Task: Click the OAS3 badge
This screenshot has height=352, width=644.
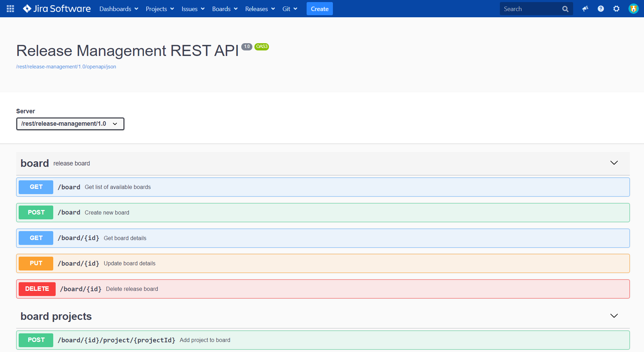Action: [x=262, y=47]
